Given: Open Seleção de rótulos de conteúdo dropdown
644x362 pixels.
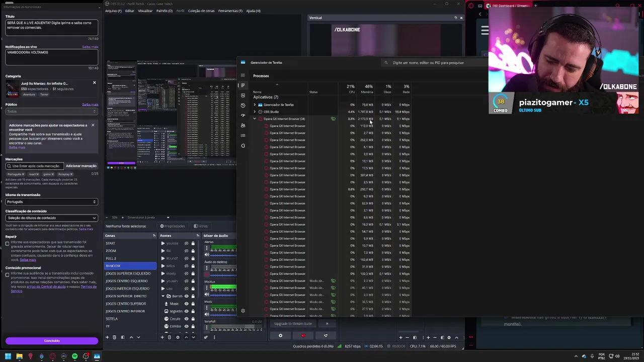Looking at the screenshot, I should [52, 218].
